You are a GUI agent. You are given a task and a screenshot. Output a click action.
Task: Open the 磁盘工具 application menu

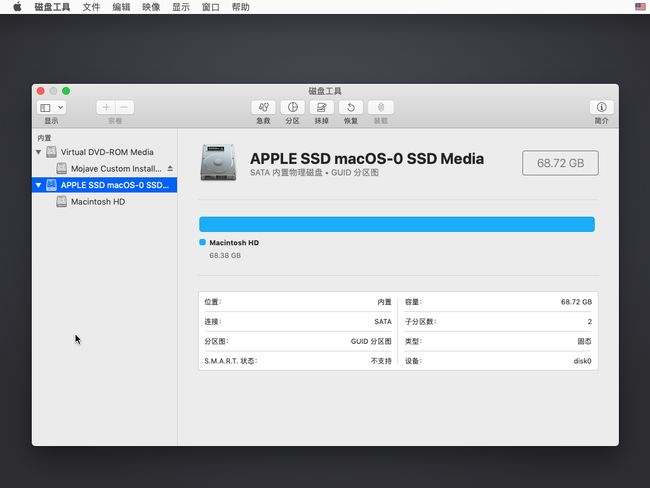click(x=52, y=7)
